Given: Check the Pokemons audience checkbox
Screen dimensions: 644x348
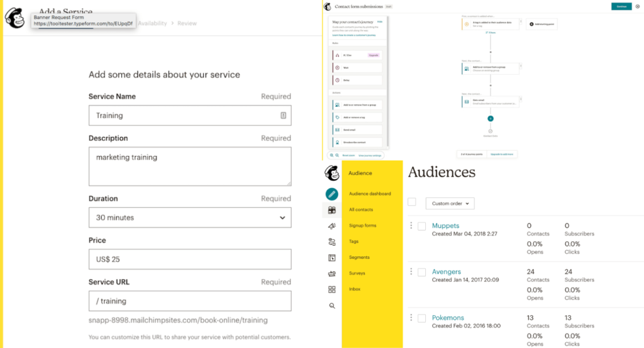Looking at the screenshot, I should point(422,318).
